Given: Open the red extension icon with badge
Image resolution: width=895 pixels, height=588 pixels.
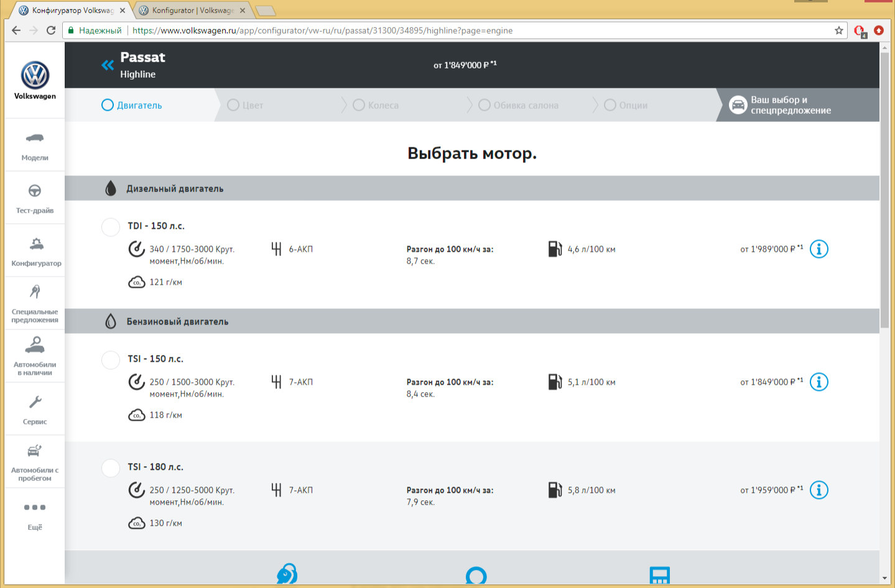Looking at the screenshot, I should point(860,31).
